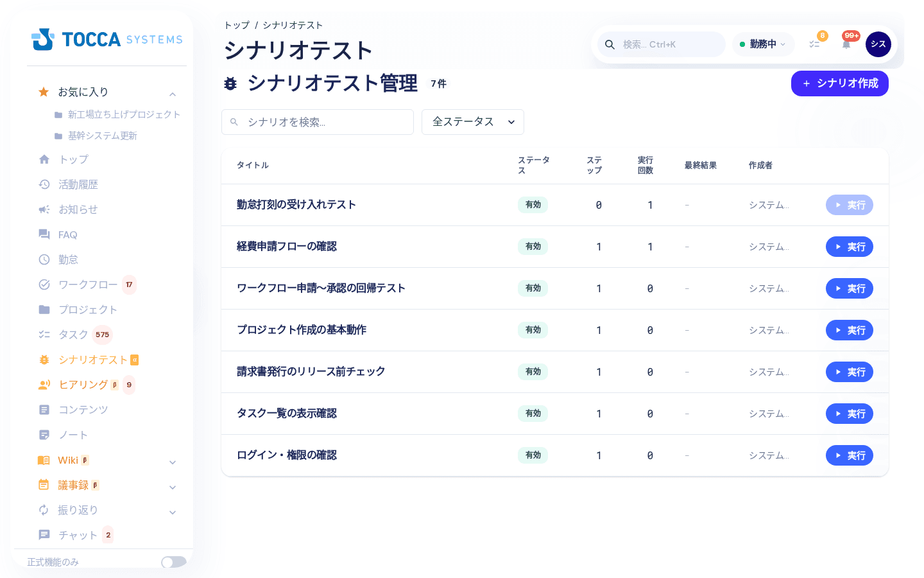Focus the シナリオを検索 input field

[318, 122]
